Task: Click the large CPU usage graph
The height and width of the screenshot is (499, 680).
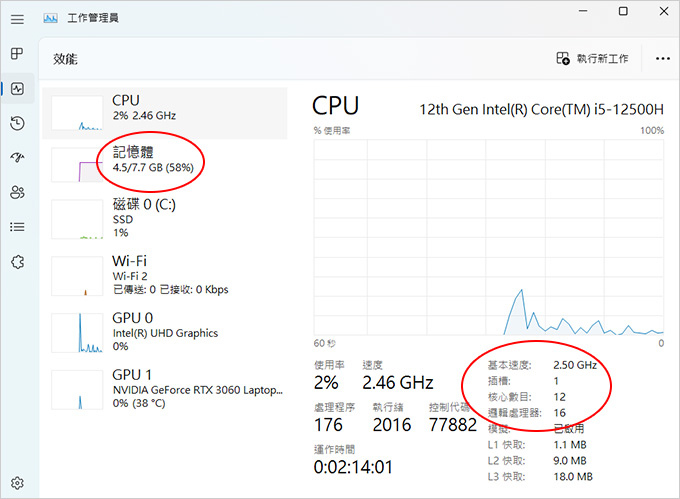Action: (x=489, y=237)
